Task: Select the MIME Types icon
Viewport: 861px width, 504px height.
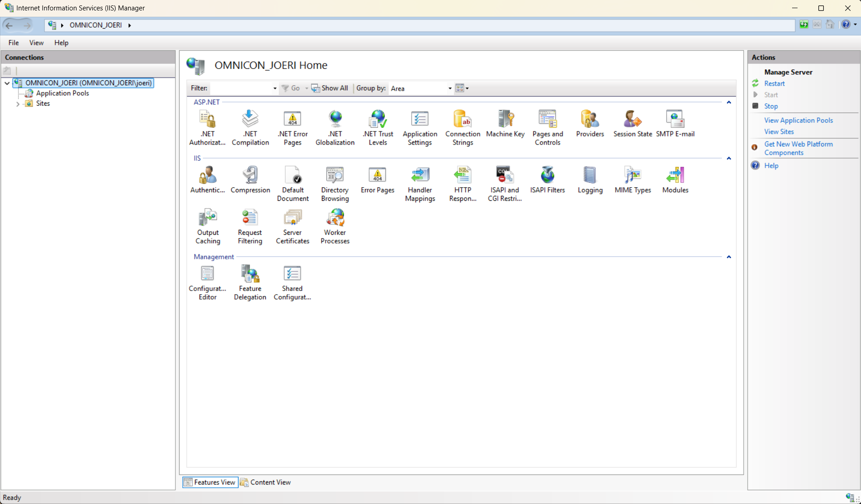Action: (x=632, y=180)
